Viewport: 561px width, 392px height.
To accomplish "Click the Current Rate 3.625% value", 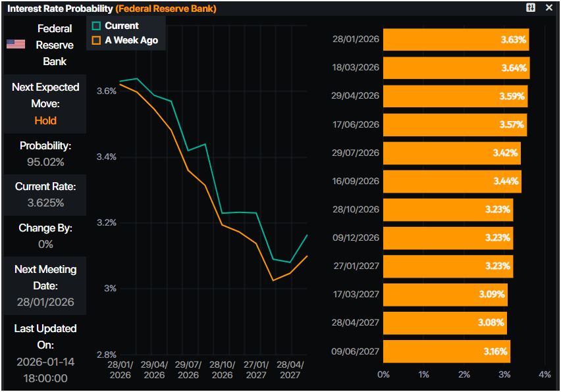I will pyautogui.click(x=45, y=203).
